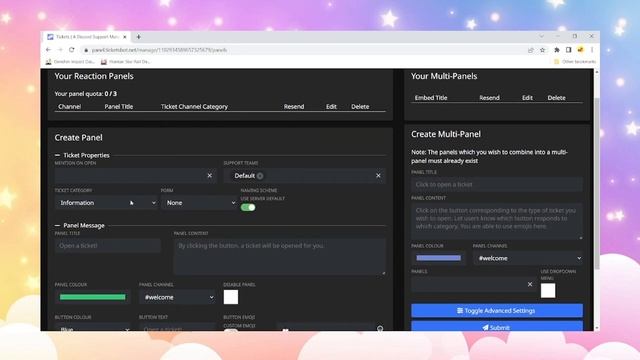Viewport: 640px width, 360px height.
Task: Click the 'Your panel quota: 0 / 3' text
Action: coord(86,93)
